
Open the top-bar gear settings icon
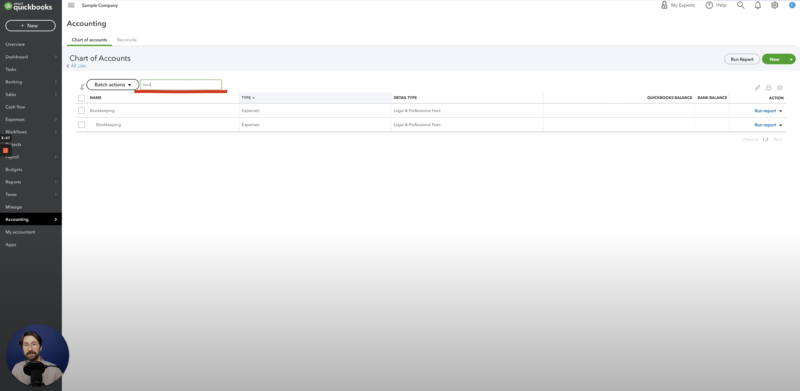tap(774, 5)
